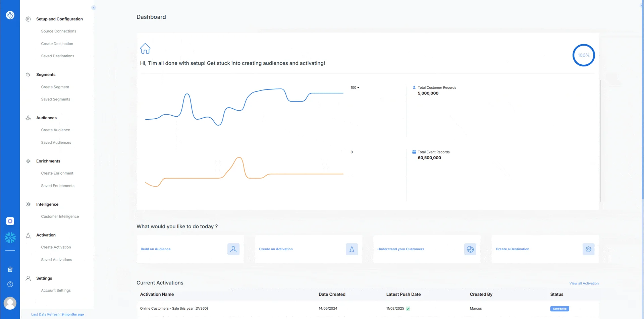Open Source Connections in the sidebar

(58, 31)
